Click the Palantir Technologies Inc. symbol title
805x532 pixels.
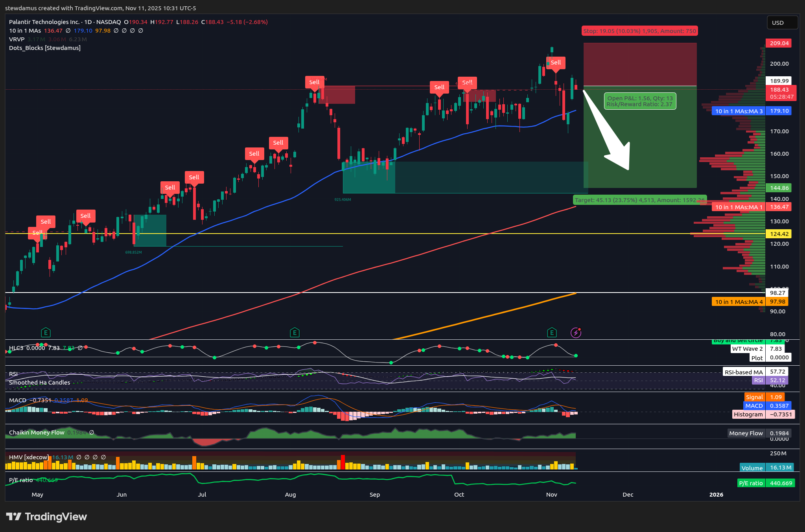pyautogui.click(x=44, y=22)
